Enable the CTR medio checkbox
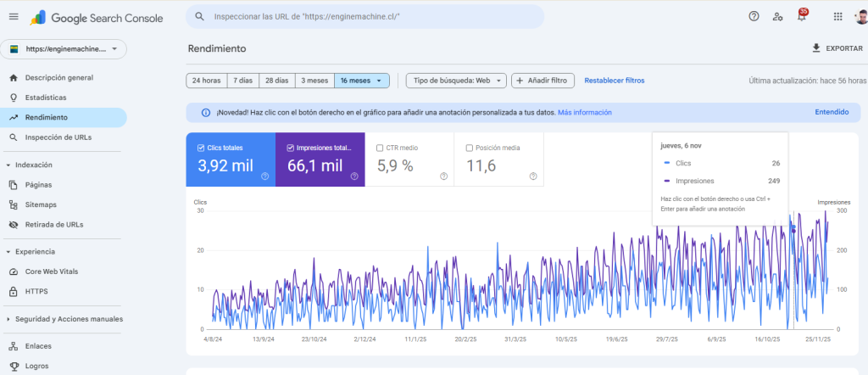 (x=381, y=148)
